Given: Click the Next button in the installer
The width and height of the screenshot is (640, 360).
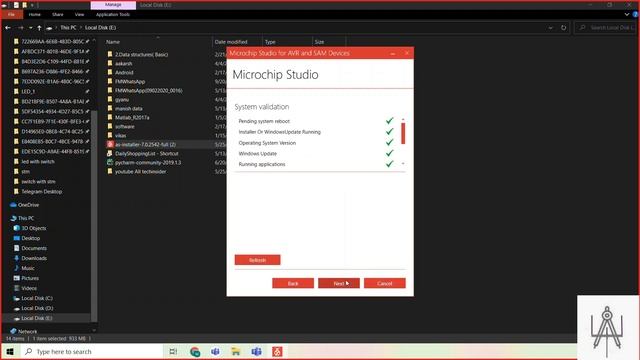Looking at the screenshot, I should [x=339, y=283].
